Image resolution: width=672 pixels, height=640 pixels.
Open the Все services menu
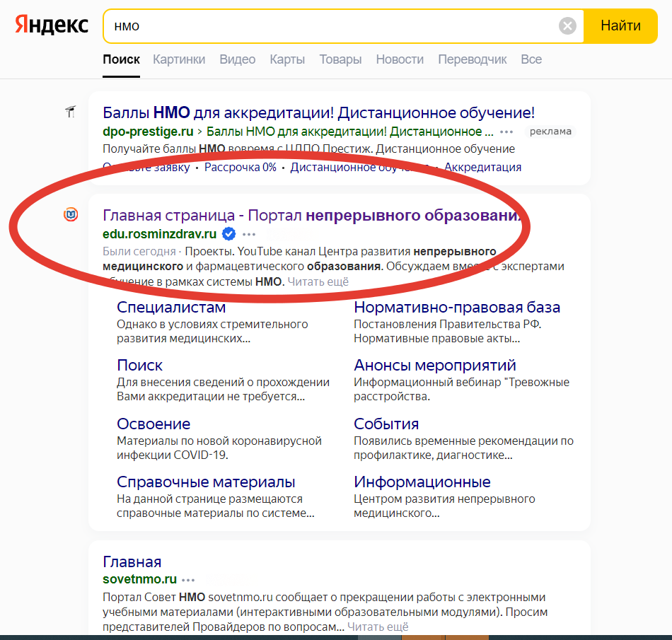tap(531, 59)
